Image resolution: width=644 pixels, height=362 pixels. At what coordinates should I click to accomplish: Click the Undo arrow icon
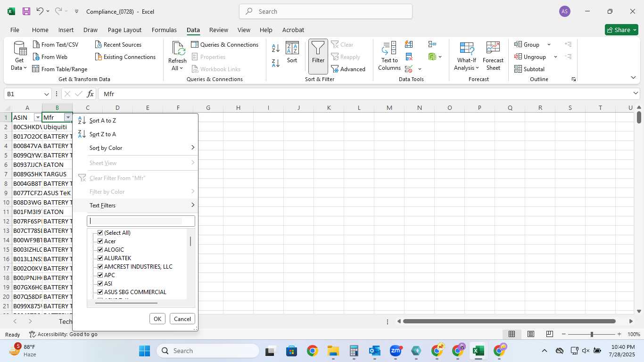click(40, 11)
